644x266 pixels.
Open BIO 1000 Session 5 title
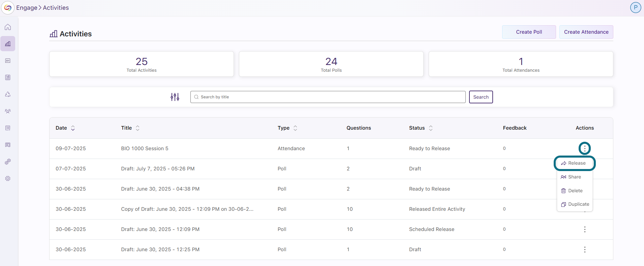click(x=145, y=148)
